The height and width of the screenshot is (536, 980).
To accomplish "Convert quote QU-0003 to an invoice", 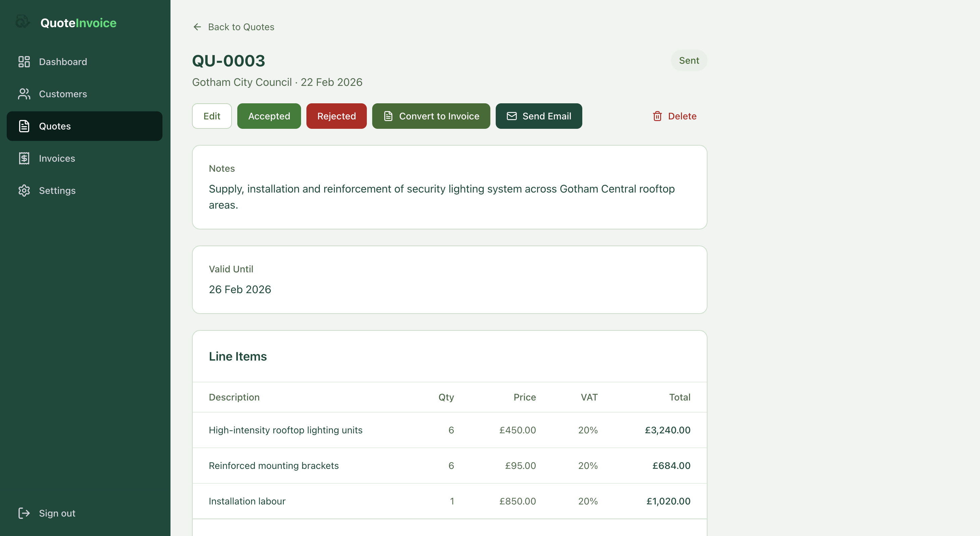I will 431,116.
